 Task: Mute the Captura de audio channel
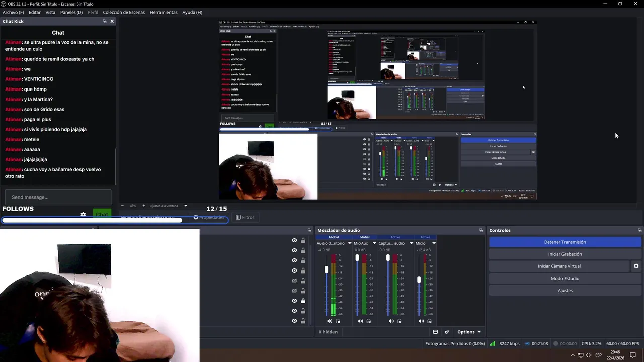pyautogui.click(x=391, y=321)
